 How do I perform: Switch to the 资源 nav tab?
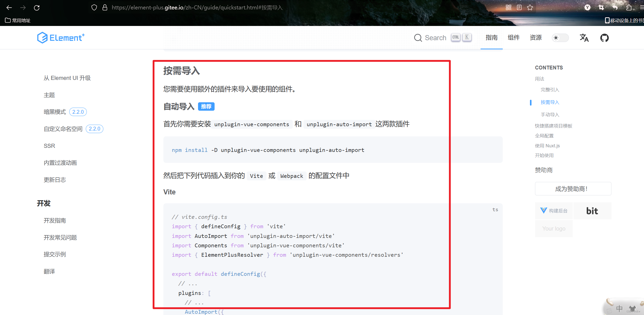pos(536,38)
